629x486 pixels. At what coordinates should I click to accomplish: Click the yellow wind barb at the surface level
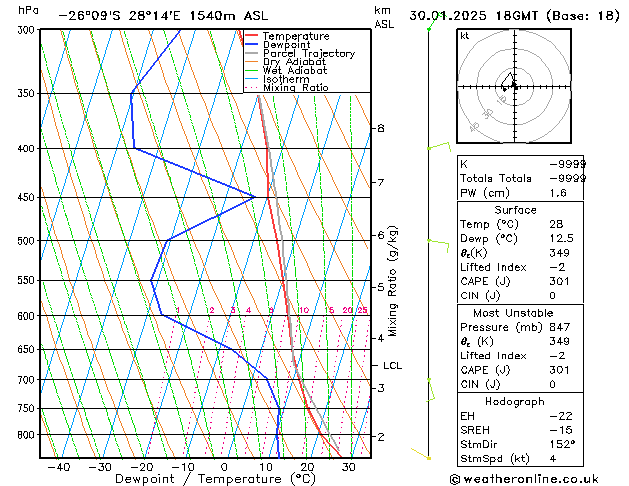pos(420,454)
